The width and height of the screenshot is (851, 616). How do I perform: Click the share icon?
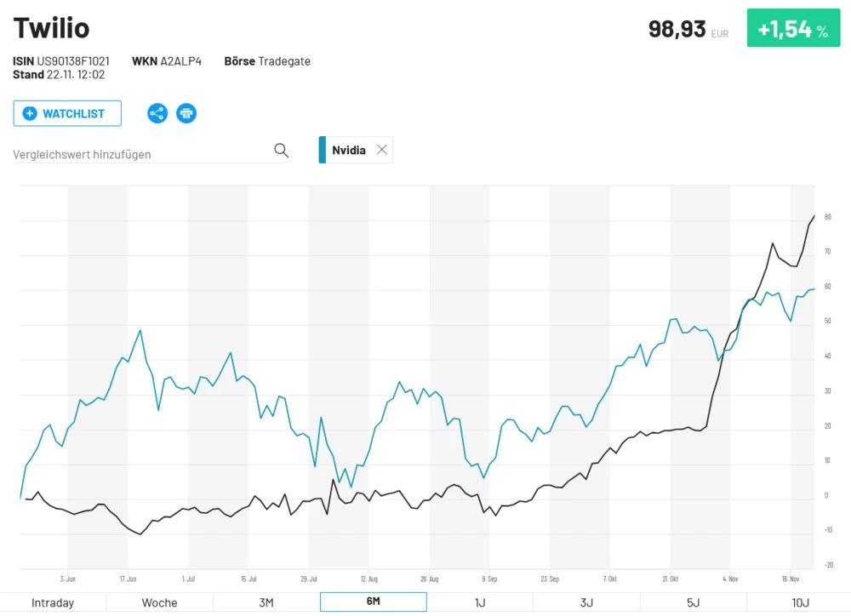(157, 113)
